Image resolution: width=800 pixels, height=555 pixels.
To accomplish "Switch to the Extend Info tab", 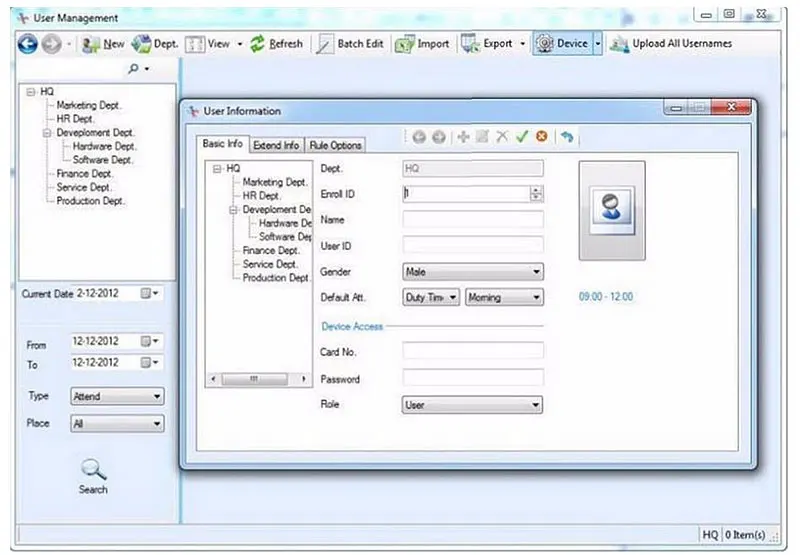I will coord(276,145).
